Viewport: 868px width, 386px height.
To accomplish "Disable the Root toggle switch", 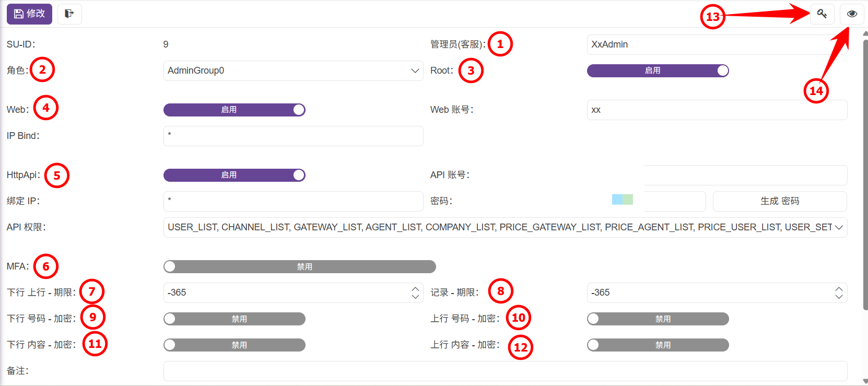I will [x=658, y=71].
